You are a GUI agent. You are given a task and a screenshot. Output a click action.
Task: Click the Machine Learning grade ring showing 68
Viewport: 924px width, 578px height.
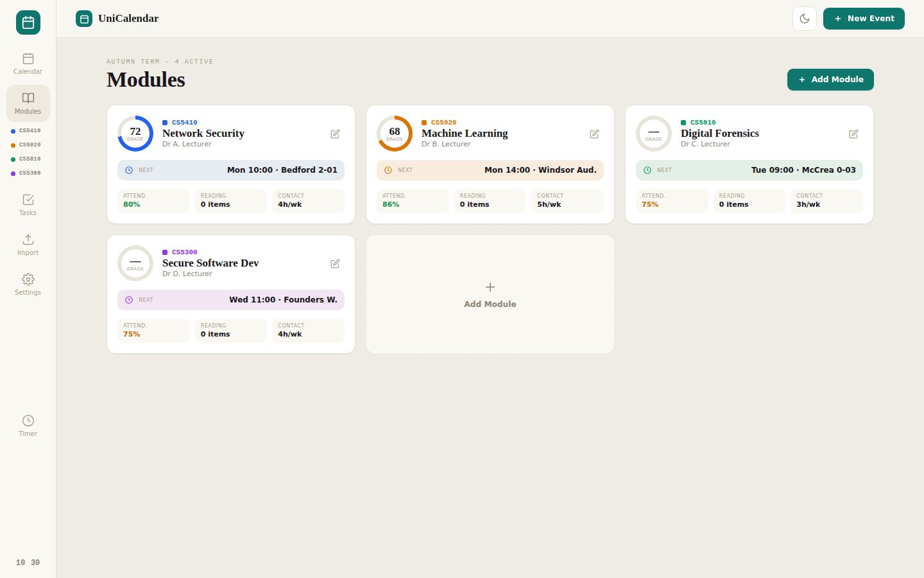[395, 134]
